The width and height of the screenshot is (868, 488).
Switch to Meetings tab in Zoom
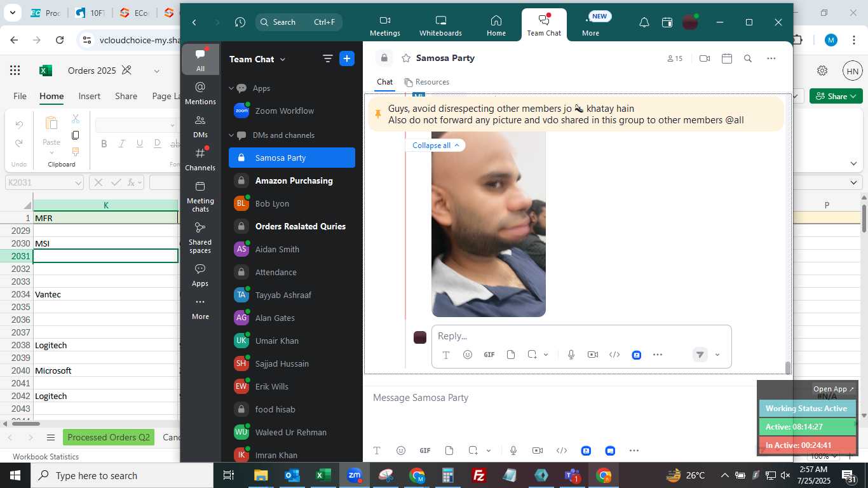pyautogui.click(x=385, y=25)
